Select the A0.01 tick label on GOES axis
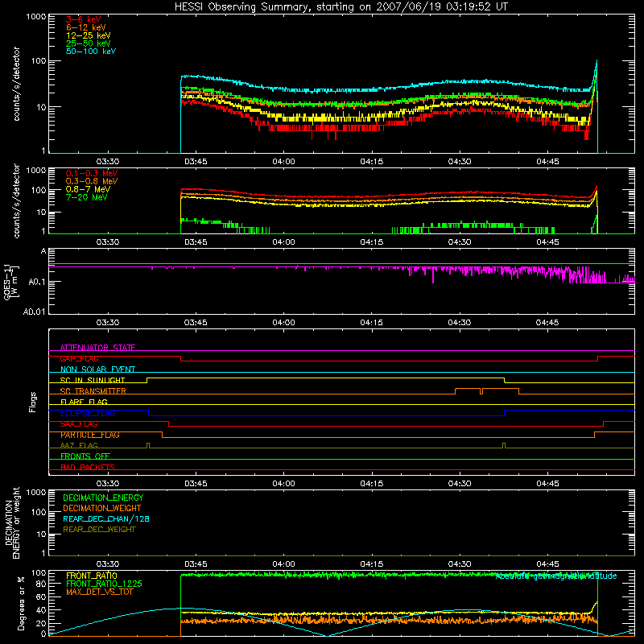The image size is (644, 644). click(x=34, y=312)
